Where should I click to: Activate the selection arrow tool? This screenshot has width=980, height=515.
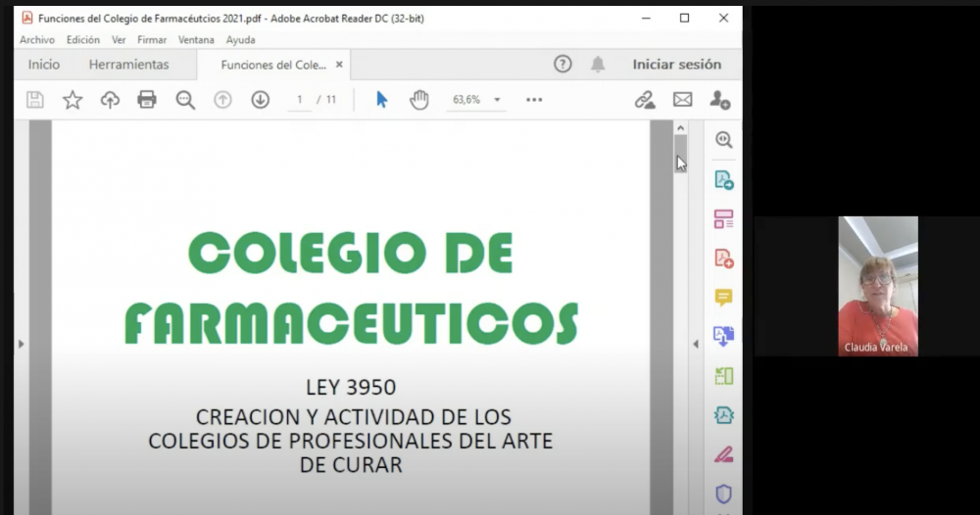[381, 100]
